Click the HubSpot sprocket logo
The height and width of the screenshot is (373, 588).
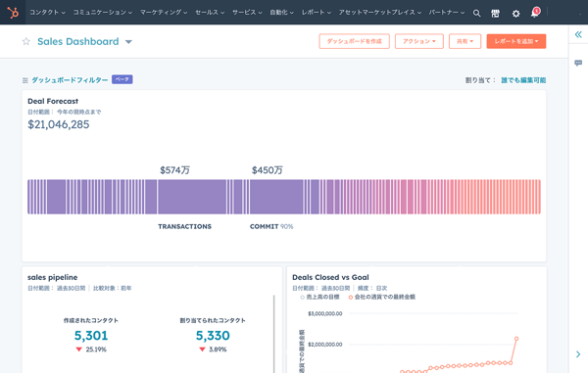[13, 13]
